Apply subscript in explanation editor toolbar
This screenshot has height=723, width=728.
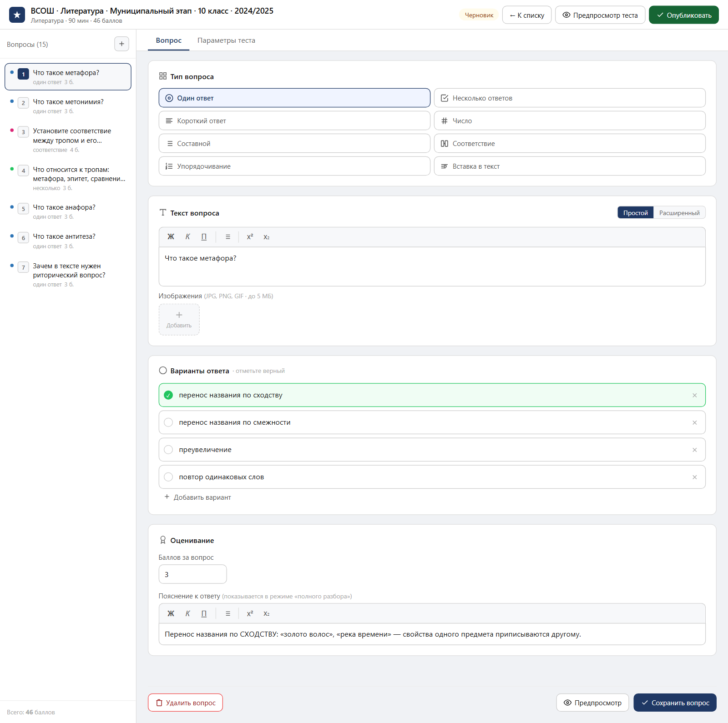267,613
